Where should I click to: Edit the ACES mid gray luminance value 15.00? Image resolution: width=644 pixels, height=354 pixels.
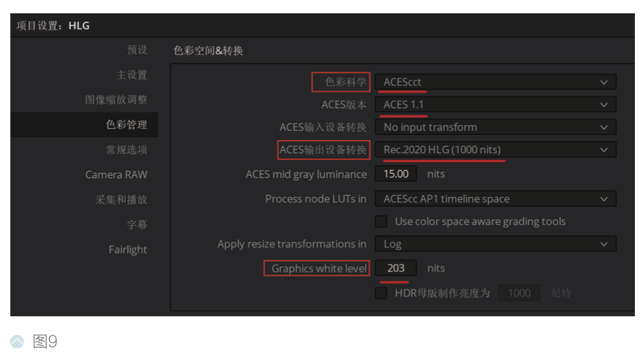coord(396,173)
